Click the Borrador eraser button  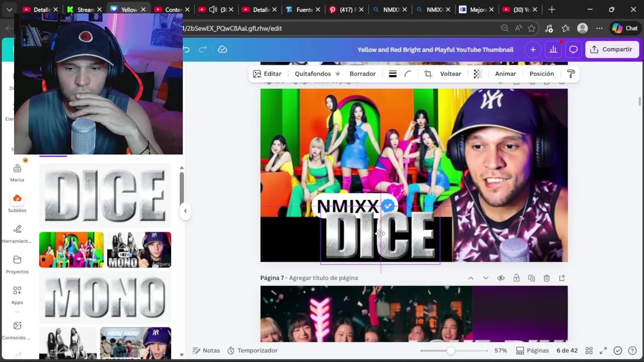pos(363,74)
